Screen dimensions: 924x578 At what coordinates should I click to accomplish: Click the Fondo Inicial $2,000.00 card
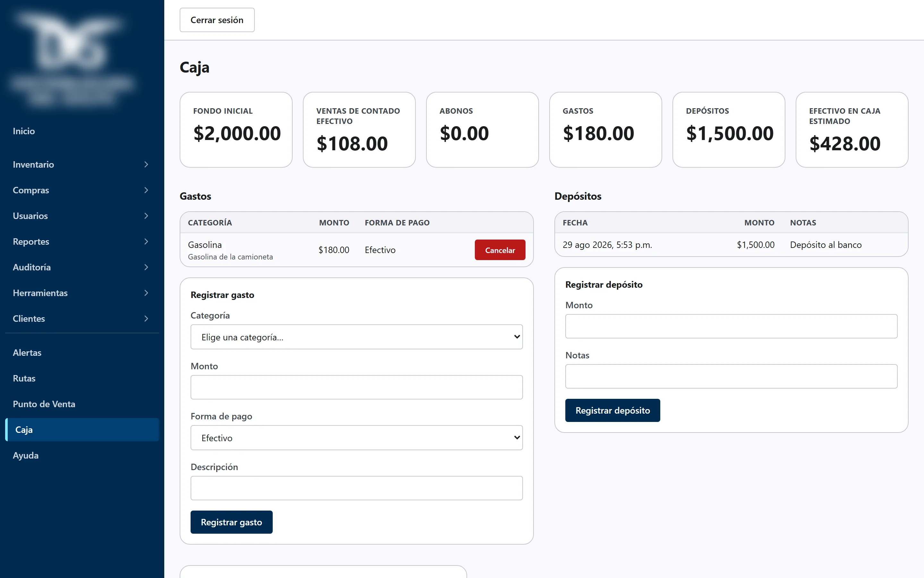tap(236, 130)
